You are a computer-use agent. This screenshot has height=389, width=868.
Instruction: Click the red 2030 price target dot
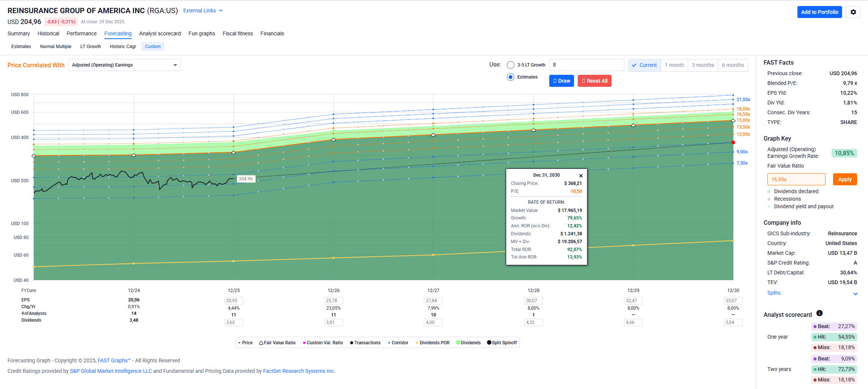pos(733,142)
